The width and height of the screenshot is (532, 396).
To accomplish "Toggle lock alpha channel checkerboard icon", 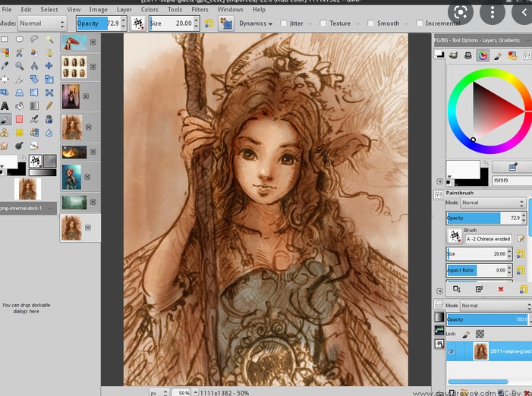I will (480, 335).
